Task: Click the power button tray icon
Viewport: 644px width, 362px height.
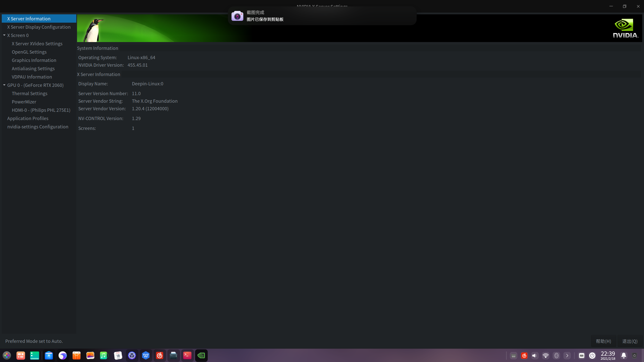Action: tap(592, 355)
